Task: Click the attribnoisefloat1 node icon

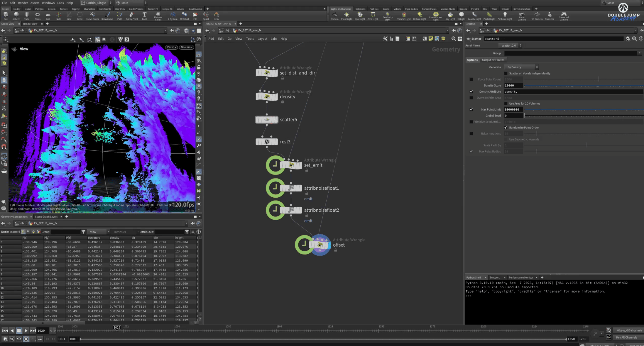Action: coord(291,188)
